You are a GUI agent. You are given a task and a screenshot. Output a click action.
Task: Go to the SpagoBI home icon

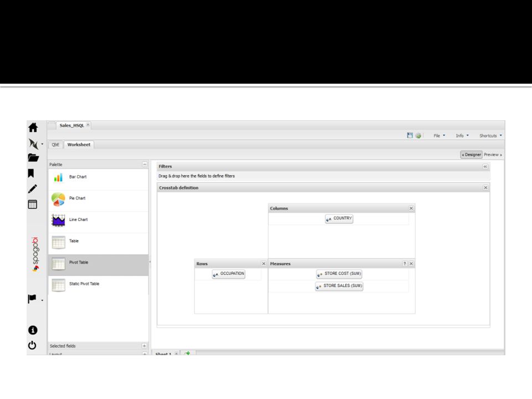[33, 127]
